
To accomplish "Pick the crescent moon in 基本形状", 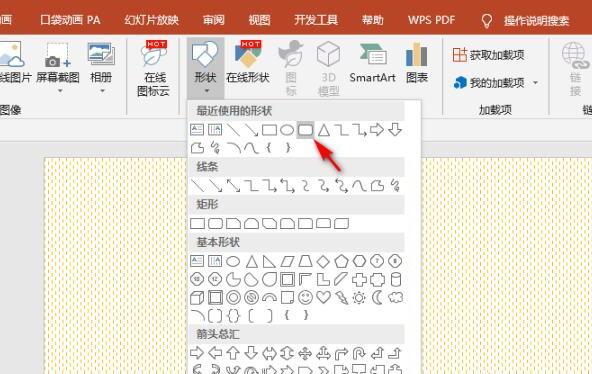I will pyautogui.click(x=377, y=298).
